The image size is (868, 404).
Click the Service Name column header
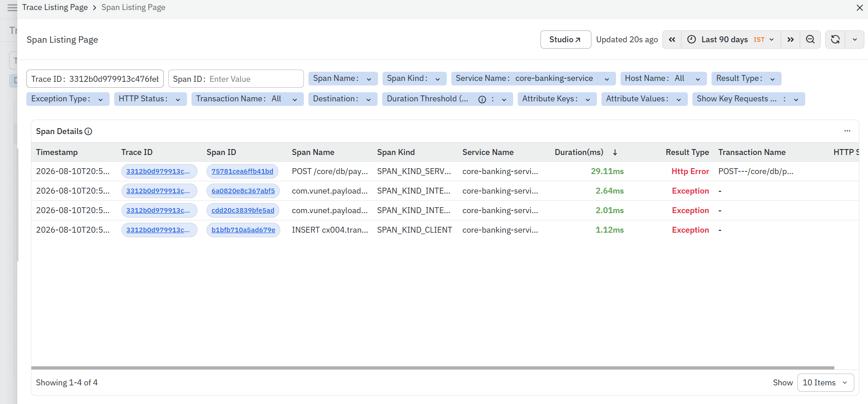coord(488,152)
